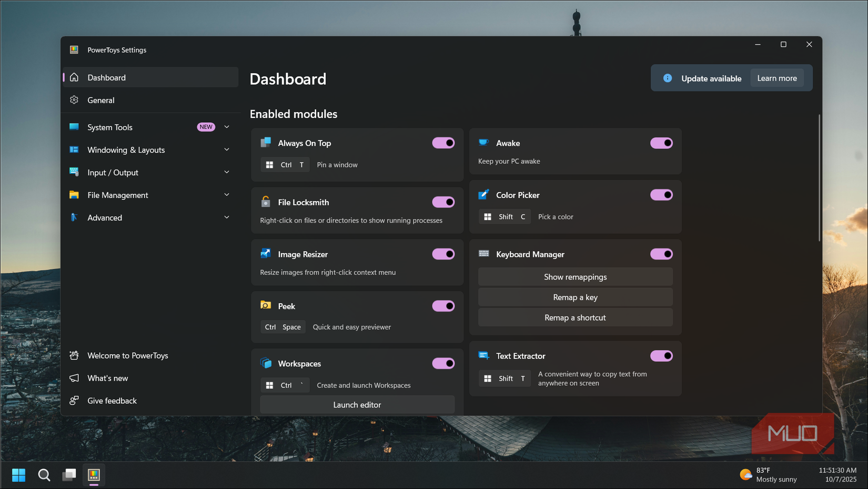Click the Keyboard Manager keyboard icon
This screenshot has height=489, width=868.
click(x=483, y=254)
